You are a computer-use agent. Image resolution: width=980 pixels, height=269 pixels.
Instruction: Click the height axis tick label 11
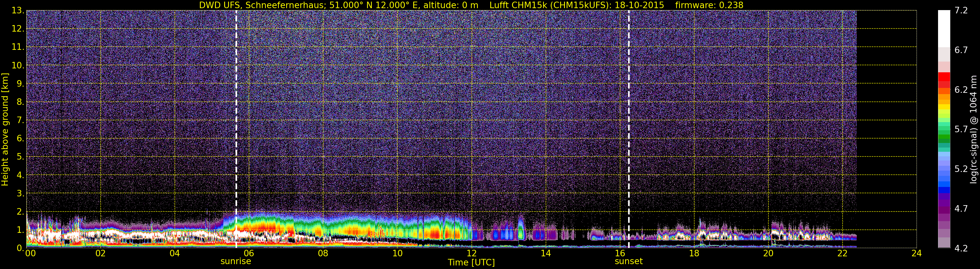tap(18, 47)
